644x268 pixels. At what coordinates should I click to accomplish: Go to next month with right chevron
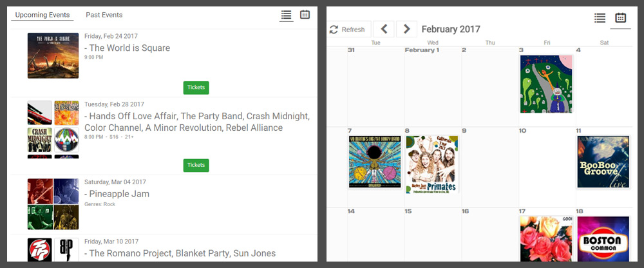point(406,29)
